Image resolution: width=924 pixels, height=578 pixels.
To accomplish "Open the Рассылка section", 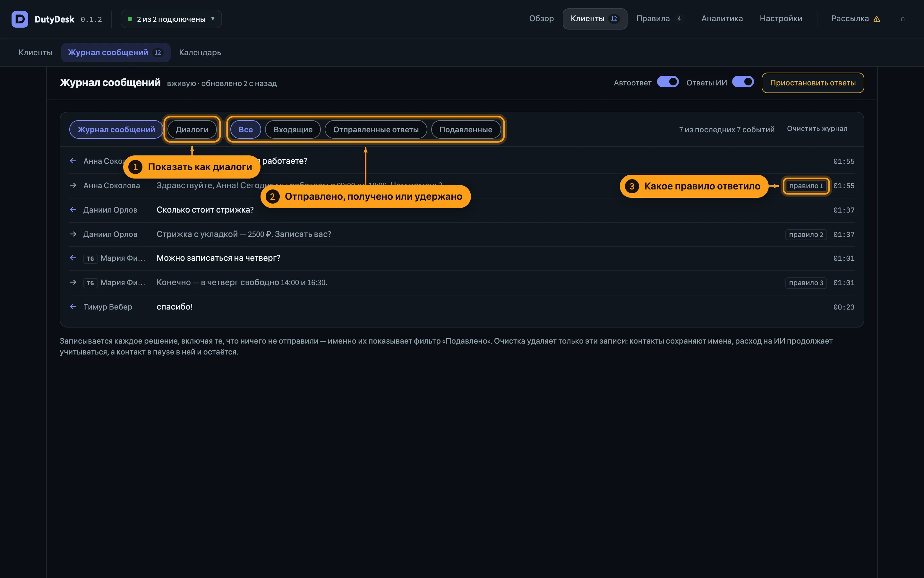I will click(x=855, y=19).
